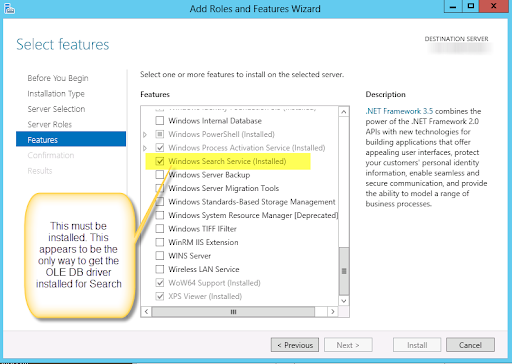Toggle the WoW64 Support (Installed) checkbox

(x=160, y=283)
